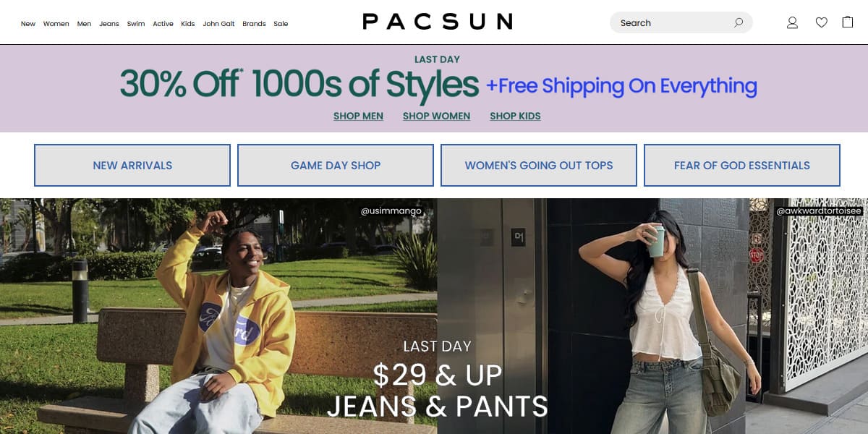Browse the Swim menu
The image size is (868, 434).
point(136,24)
